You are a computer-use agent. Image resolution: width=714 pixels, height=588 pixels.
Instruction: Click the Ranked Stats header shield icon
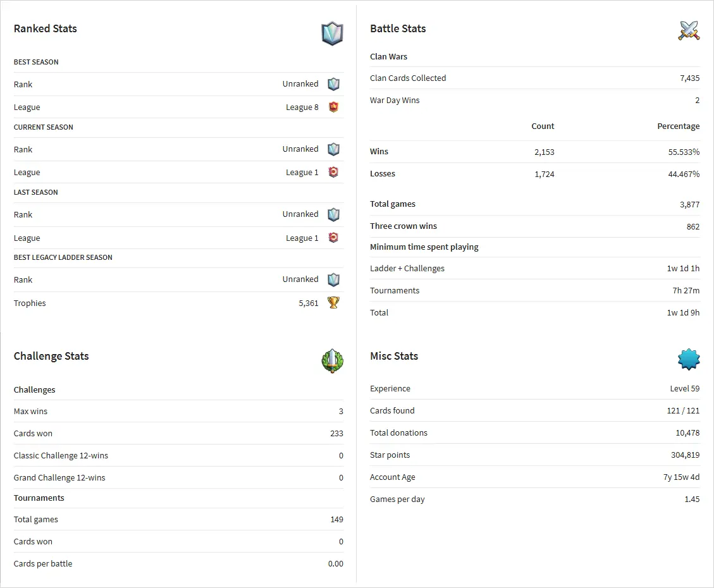(x=332, y=34)
